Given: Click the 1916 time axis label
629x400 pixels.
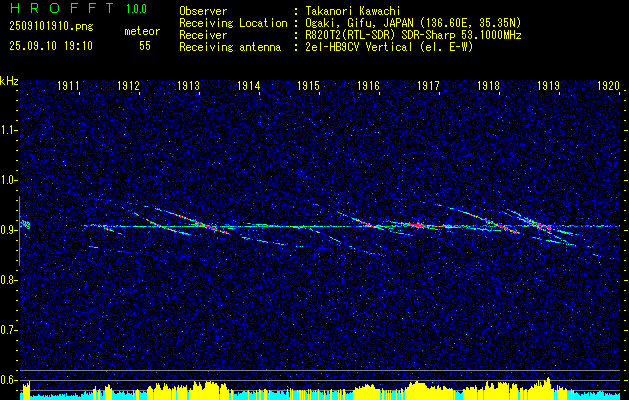Looking at the screenshot, I should tap(369, 85).
